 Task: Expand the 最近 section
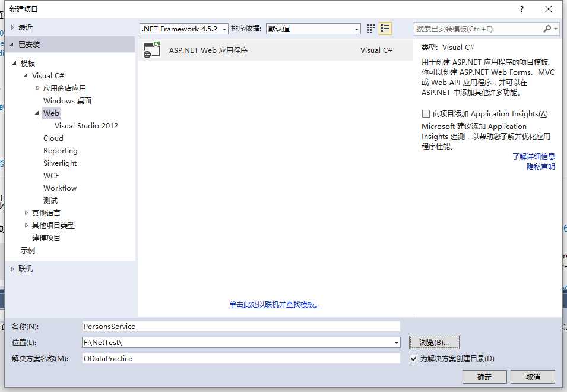point(12,27)
